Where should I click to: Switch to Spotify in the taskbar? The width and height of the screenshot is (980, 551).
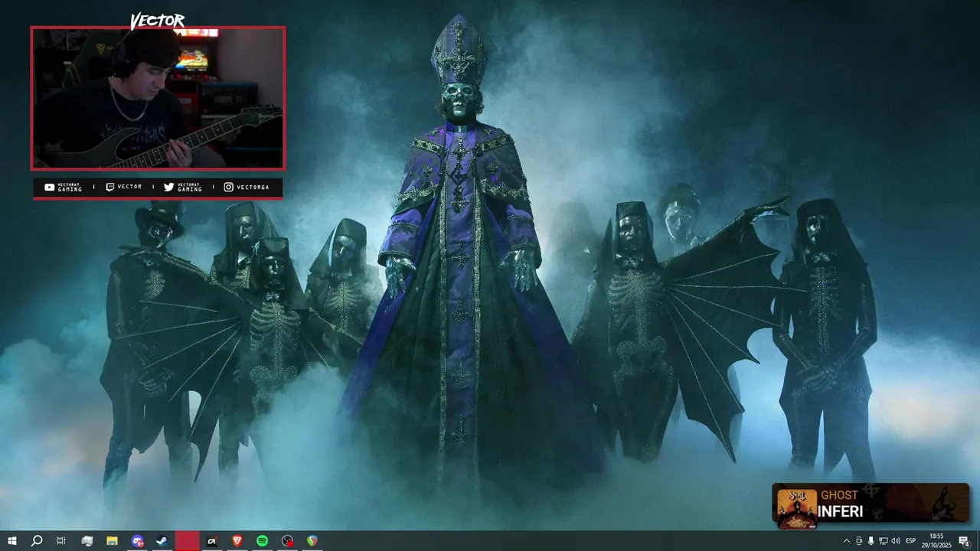click(263, 541)
